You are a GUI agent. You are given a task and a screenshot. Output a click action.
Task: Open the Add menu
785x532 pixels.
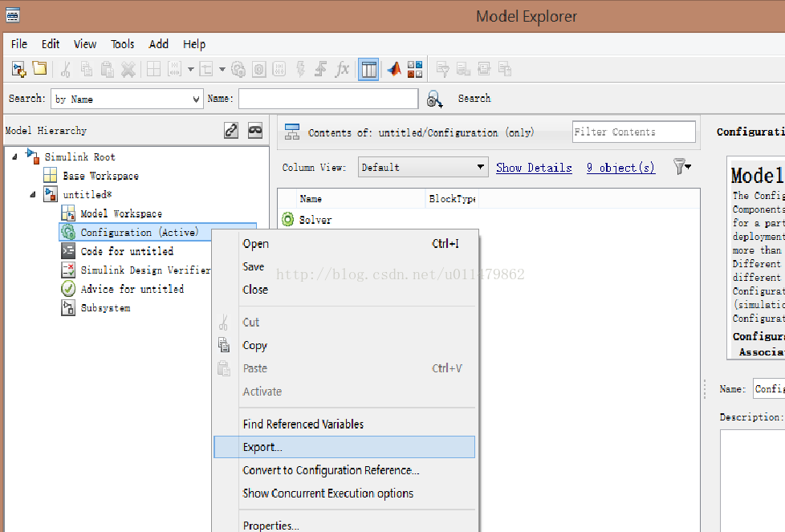click(x=158, y=44)
